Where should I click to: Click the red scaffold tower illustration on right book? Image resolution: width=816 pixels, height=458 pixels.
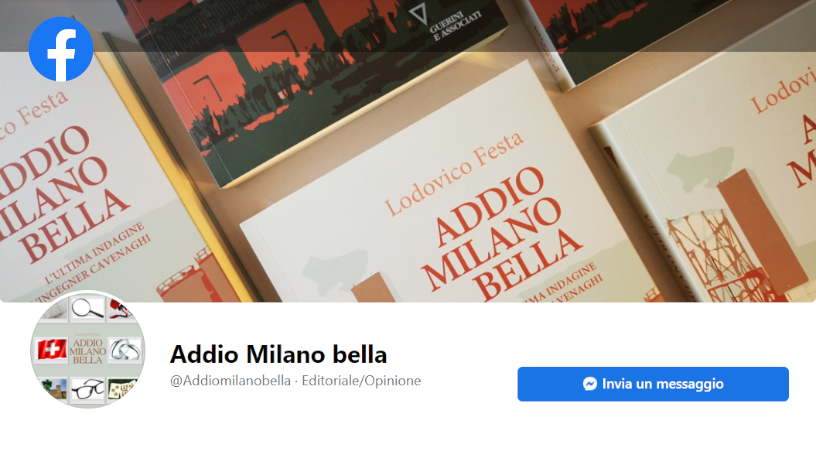(x=721, y=256)
